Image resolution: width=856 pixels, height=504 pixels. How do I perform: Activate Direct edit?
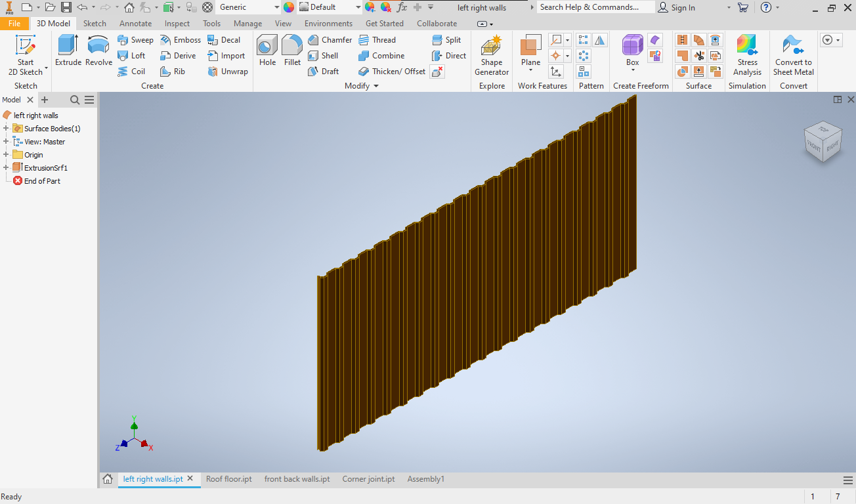pyautogui.click(x=449, y=56)
